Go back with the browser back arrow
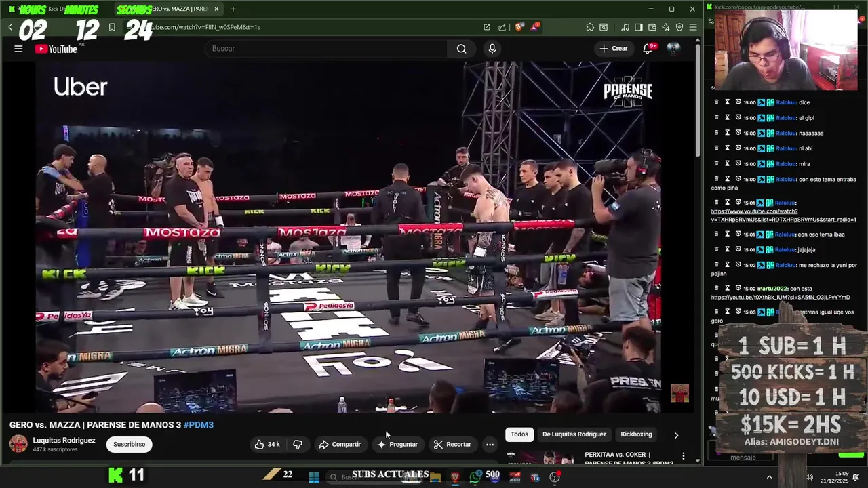The width and height of the screenshot is (868, 488). 10,27
